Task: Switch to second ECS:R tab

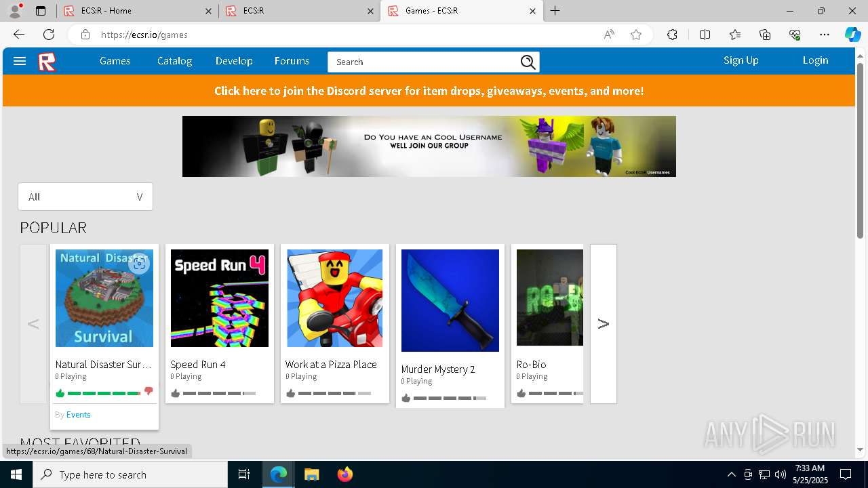Action: pyautogui.click(x=298, y=11)
